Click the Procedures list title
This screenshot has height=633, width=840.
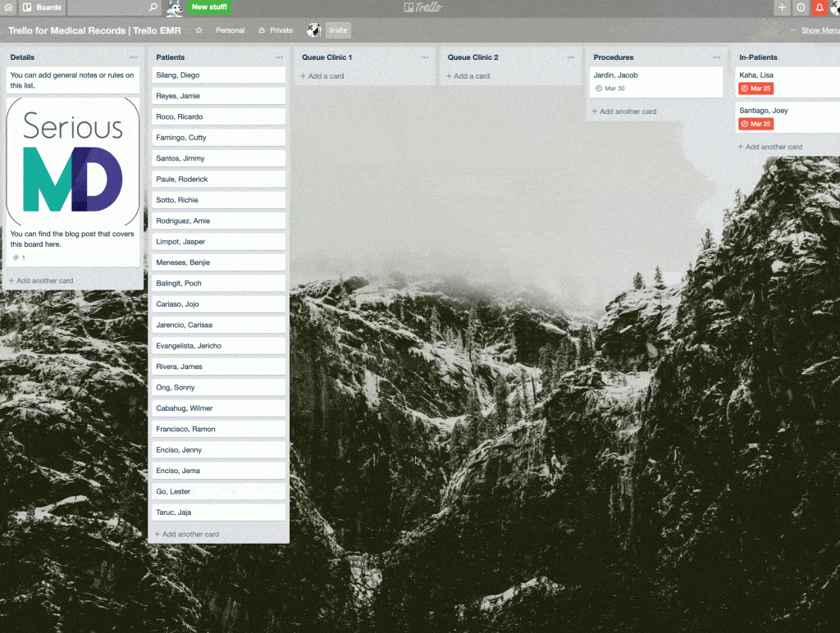pyautogui.click(x=614, y=57)
